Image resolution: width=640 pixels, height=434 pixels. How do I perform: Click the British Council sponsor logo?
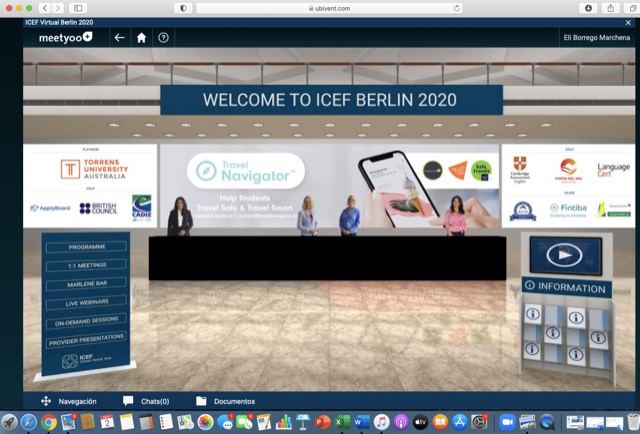pos(98,208)
